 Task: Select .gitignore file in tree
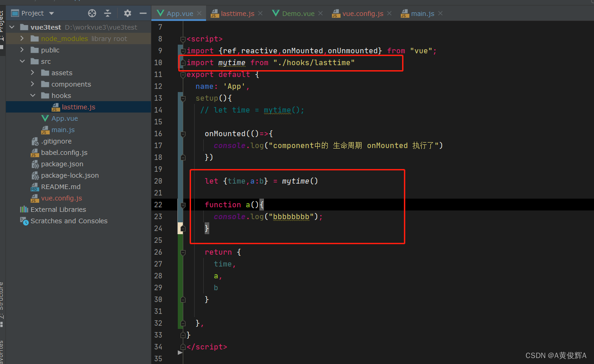pos(56,141)
